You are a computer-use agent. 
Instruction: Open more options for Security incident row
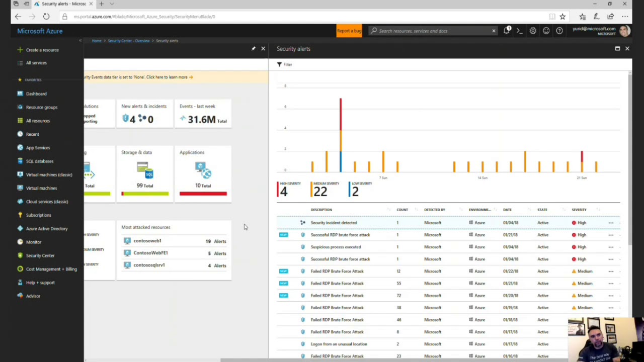point(611,223)
